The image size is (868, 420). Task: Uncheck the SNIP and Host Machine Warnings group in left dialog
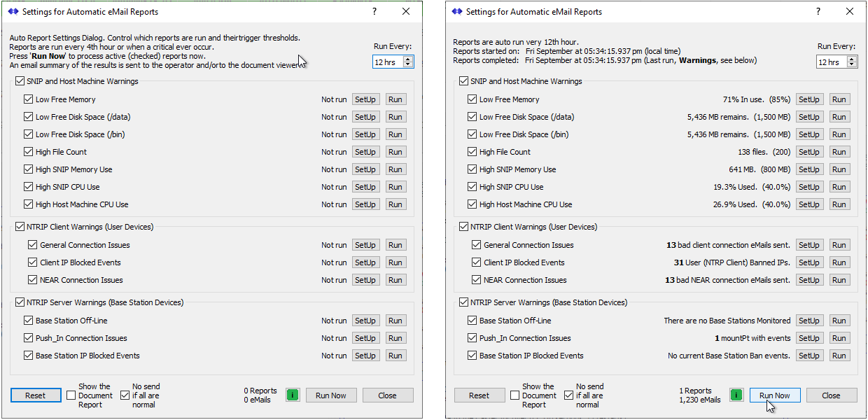pos(20,81)
